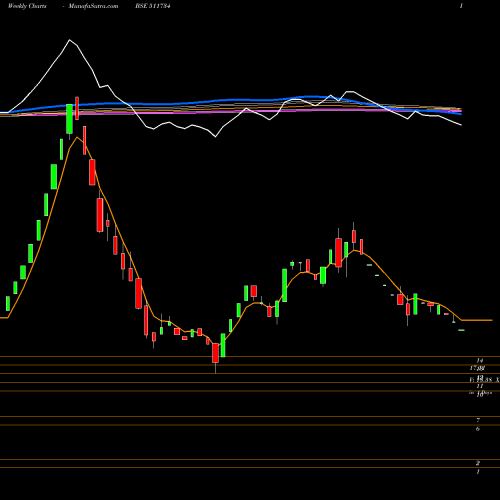The width and height of the screenshot is (500, 500).
Task: Click the price axis label '6'
Action: [x=478, y=429]
